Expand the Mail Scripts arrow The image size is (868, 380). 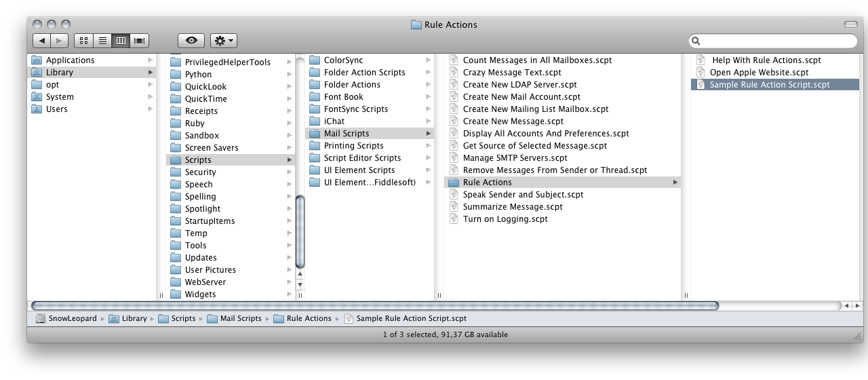[429, 134]
